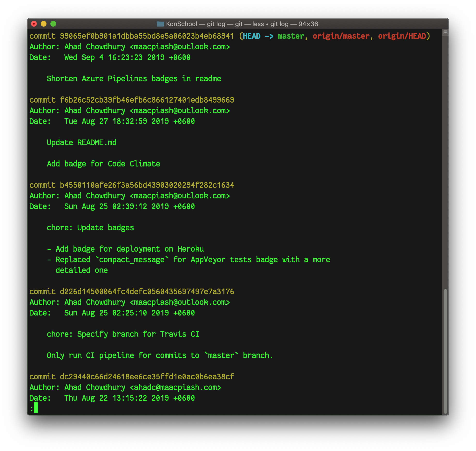Click commit hash f6b26c52cb39fb46efb6c866127401edb8499669
Viewport: 476px width, 451px height.
[x=147, y=100]
